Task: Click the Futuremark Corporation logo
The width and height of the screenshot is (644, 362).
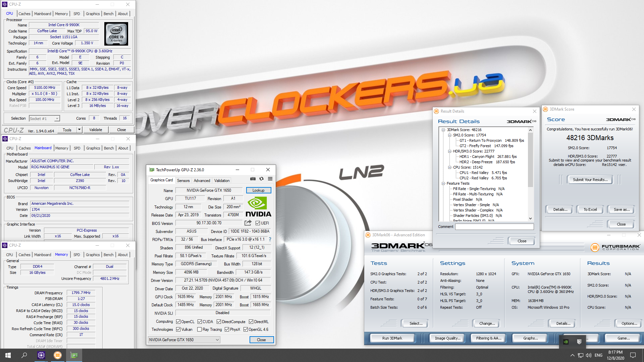Action: pos(615,247)
